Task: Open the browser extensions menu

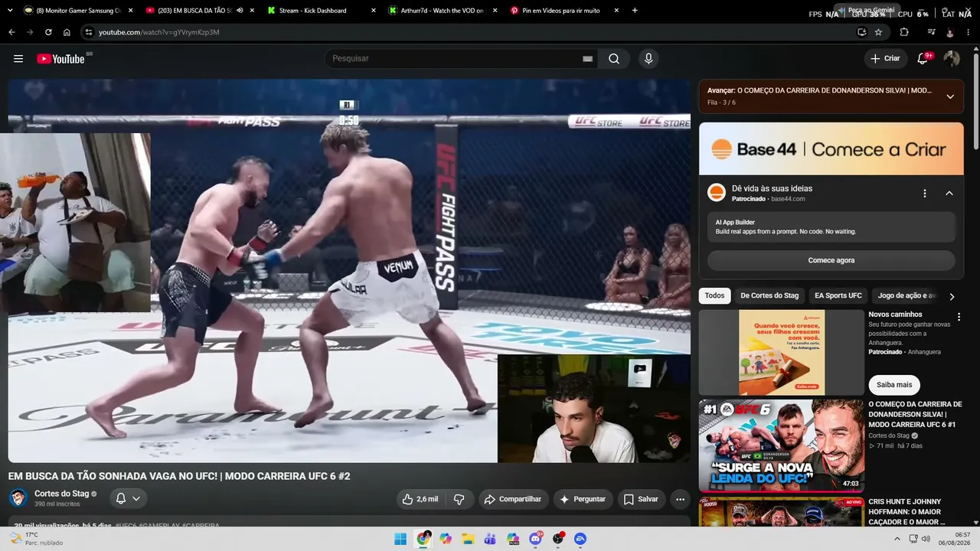Action: [x=904, y=32]
